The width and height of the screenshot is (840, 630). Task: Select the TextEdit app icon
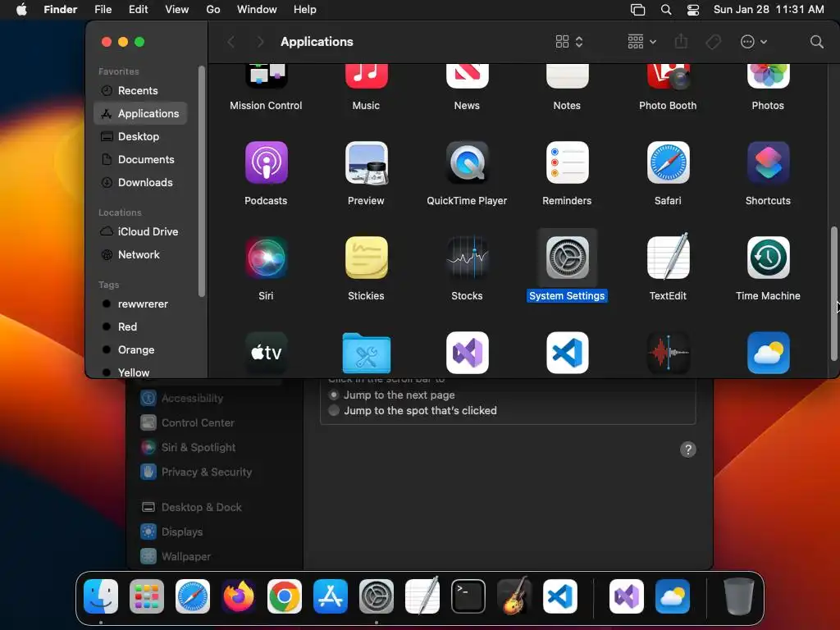point(668,257)
